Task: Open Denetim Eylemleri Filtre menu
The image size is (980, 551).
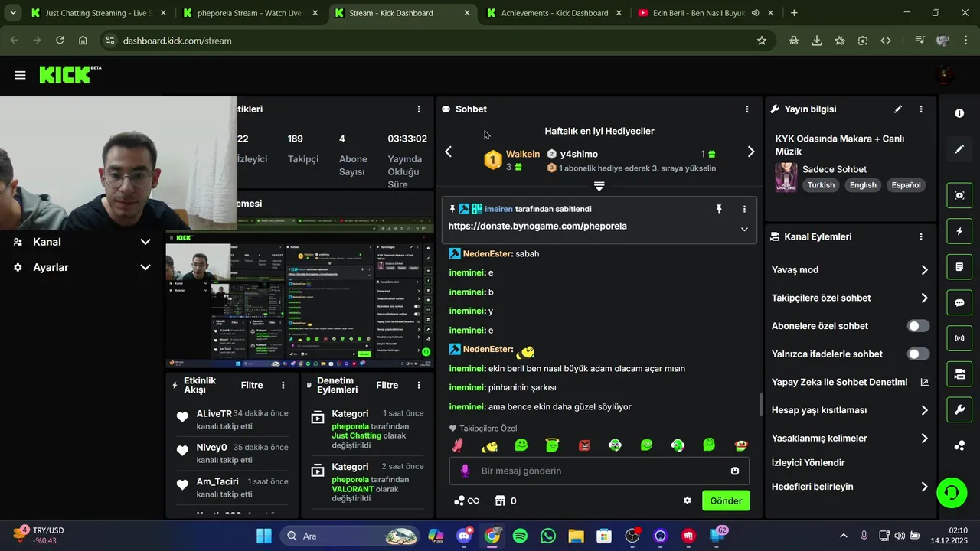Action: click(x=387, y=386)
